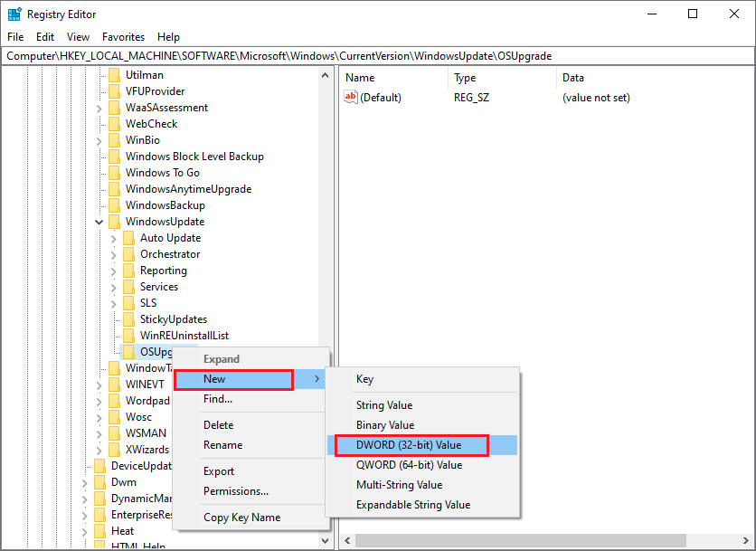Click the Auto Update folder icon
This screenshot has height=551, width=756.
pyautogui.click(x=128, y=238)
